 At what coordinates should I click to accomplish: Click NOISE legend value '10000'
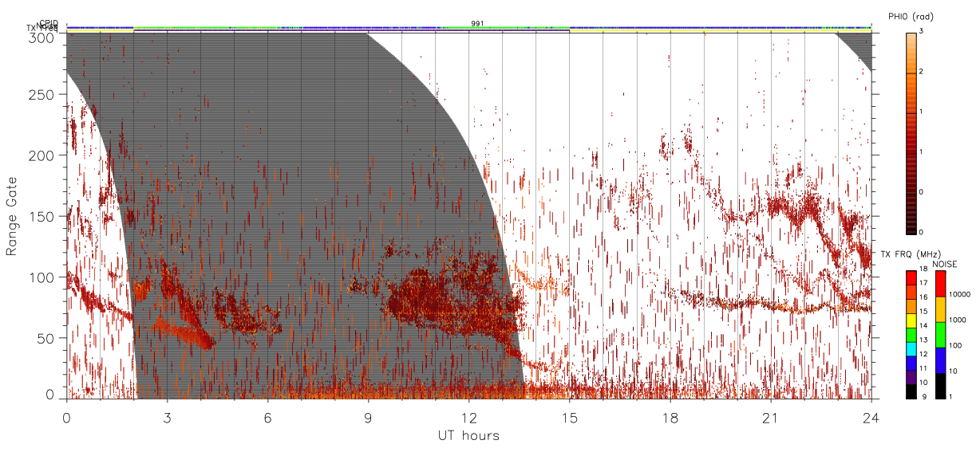(960, 294)
